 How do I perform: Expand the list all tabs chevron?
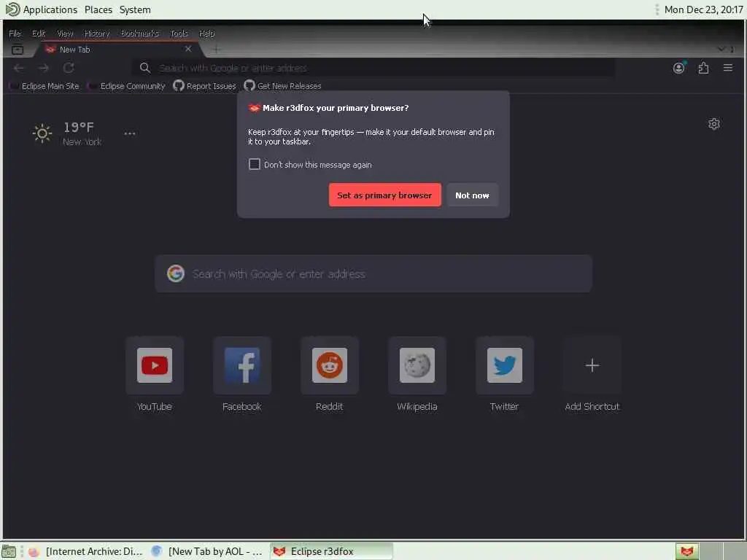[x=721, y=50]
